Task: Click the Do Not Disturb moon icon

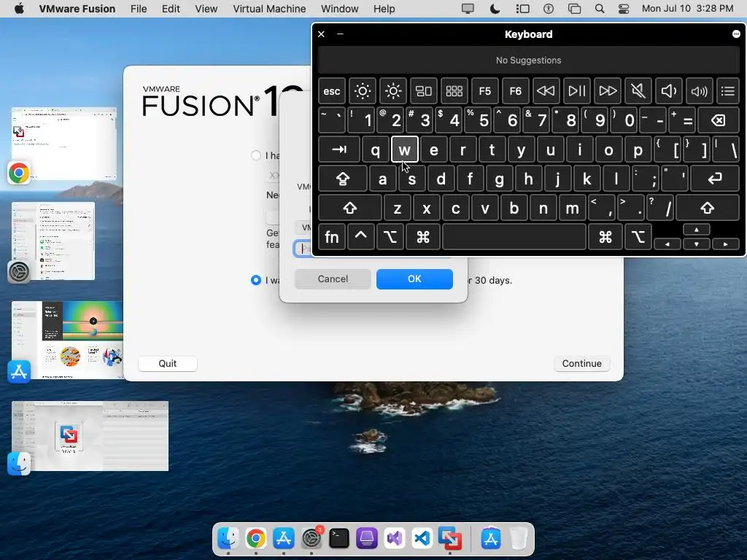Action: pos(495,9)
